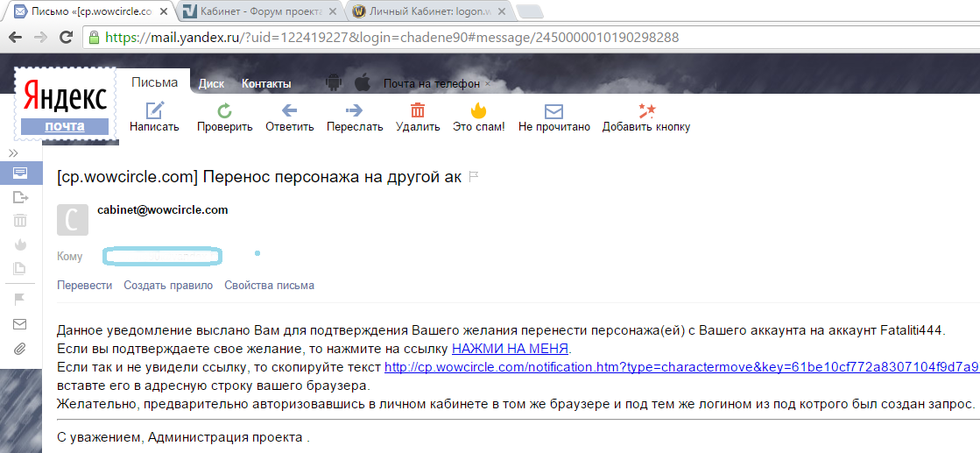Image resolution: width=980 pixels, height=453 pixels.
Task: Click the Проверить refresh mail icon
Action: [224, 111]
